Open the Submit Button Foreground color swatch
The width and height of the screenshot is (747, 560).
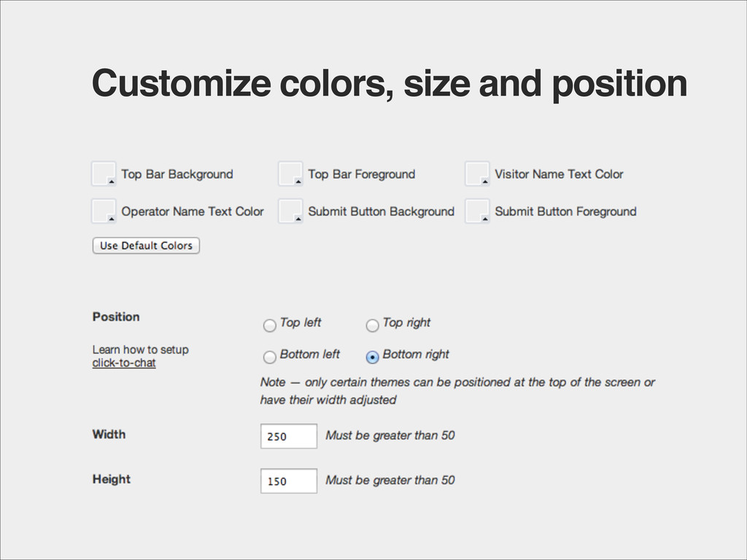tap(477, 211)
